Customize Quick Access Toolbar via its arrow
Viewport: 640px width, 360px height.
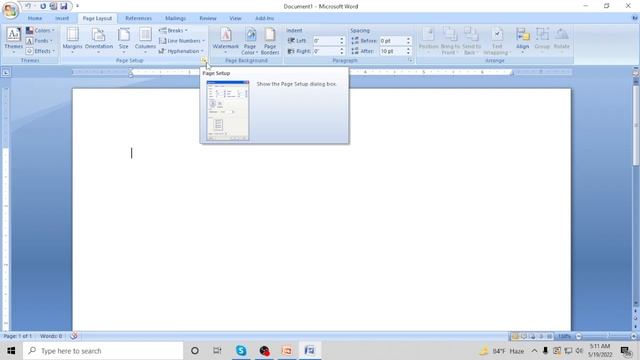point(77,6)
